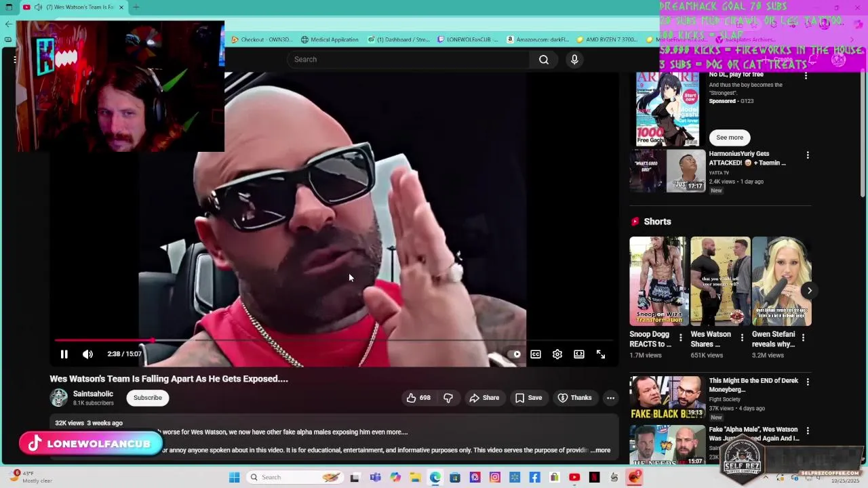The width and height of the screenshot is (868, 488).
Task: Open Snoop Dogg REACTS short thumbnail
Action: (658, 281)
